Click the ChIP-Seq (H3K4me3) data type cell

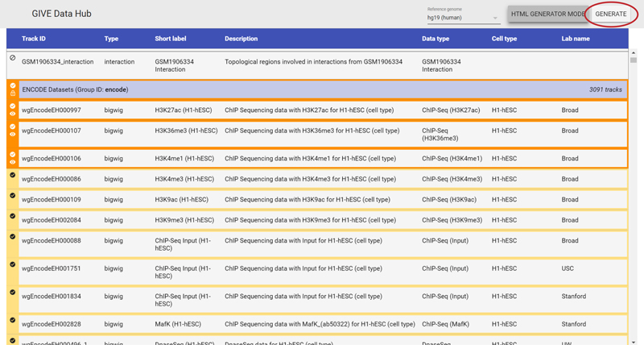pyautogui.click(x=452, y=179)
